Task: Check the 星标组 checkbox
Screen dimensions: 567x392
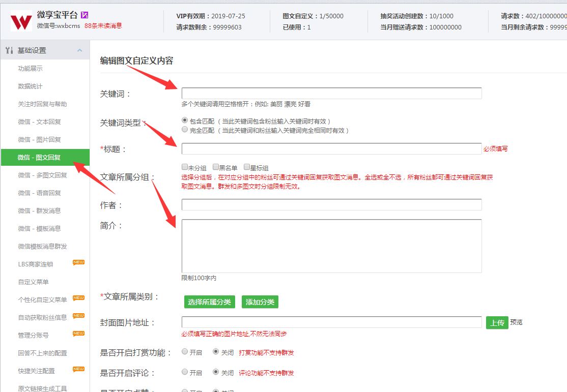Action: click(247, 167)
